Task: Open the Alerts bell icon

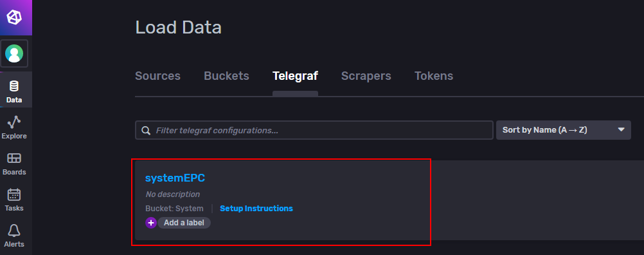Action: click(14, 231)
